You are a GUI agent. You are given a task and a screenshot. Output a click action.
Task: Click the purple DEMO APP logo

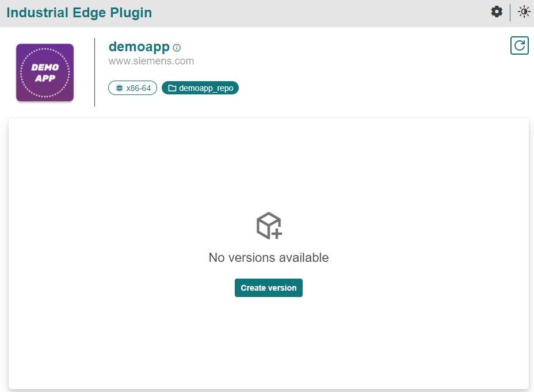[x=45, y=73]
